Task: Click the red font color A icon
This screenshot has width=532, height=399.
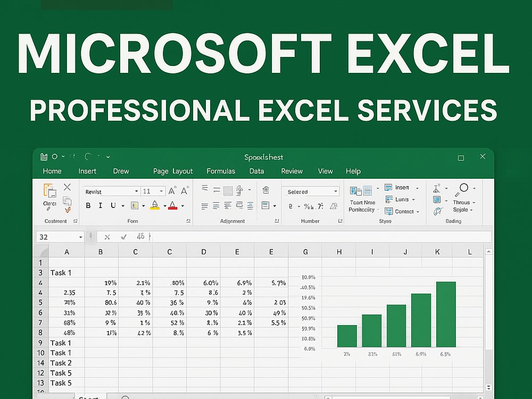Action: (173, 205)
